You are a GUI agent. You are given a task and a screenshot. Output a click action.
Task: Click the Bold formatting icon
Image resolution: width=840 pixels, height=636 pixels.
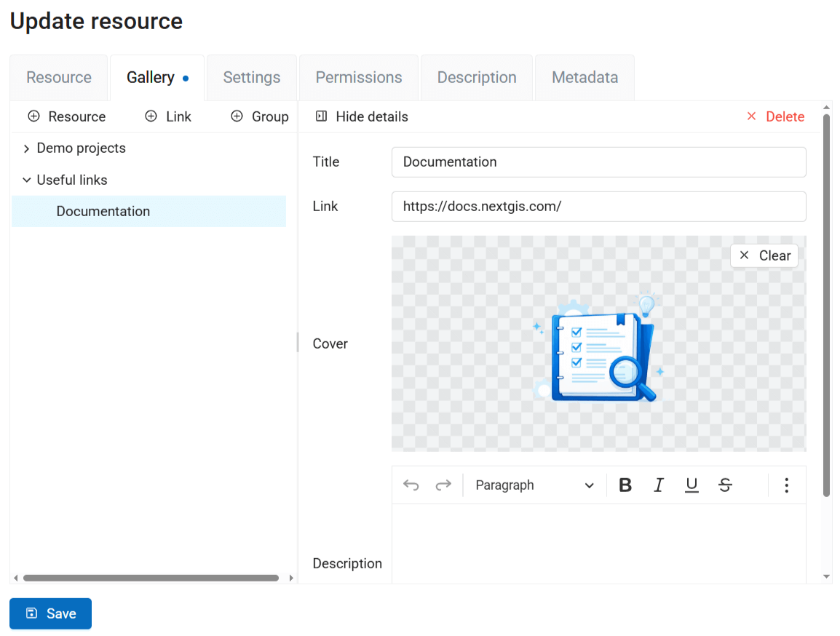pos(625,485)
